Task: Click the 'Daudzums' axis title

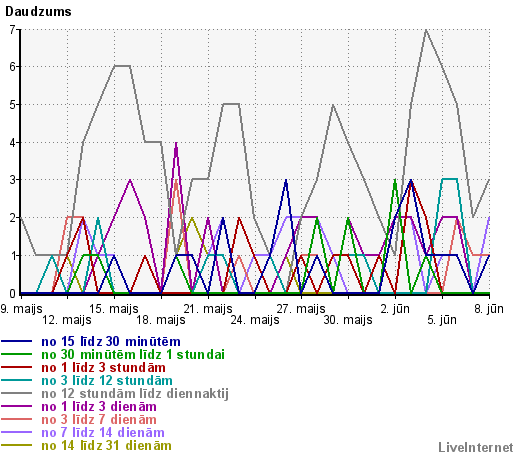Action: [x=38, y=12]
